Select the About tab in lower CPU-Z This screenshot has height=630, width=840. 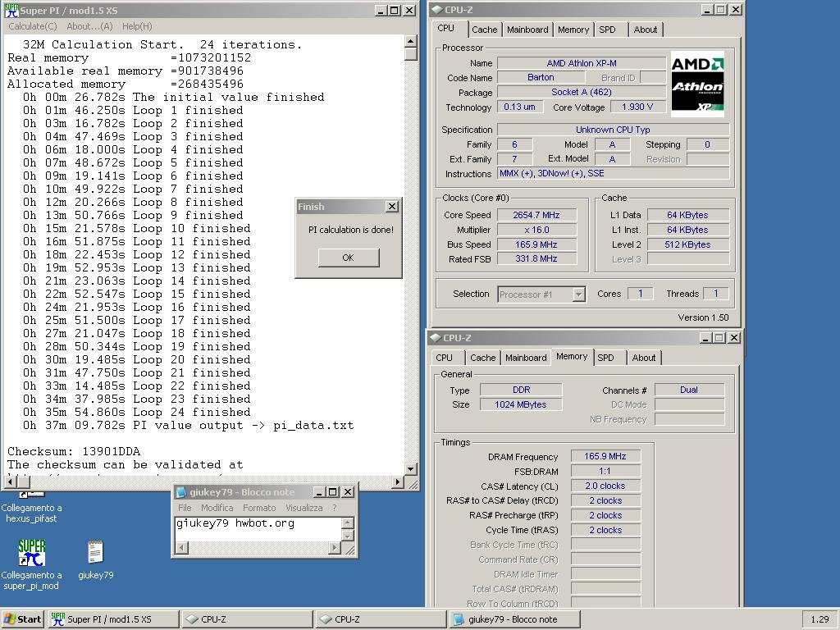coord(644,358)
